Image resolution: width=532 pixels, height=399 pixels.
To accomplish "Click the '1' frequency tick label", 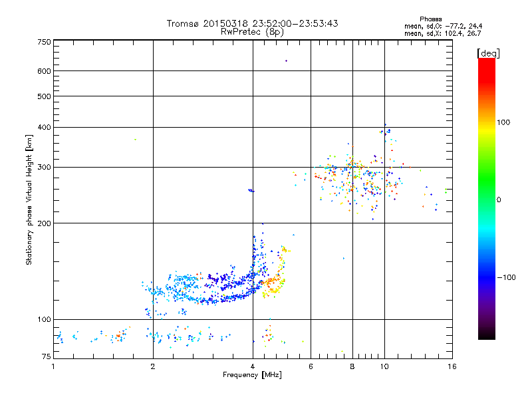I will tap(53, 366).
